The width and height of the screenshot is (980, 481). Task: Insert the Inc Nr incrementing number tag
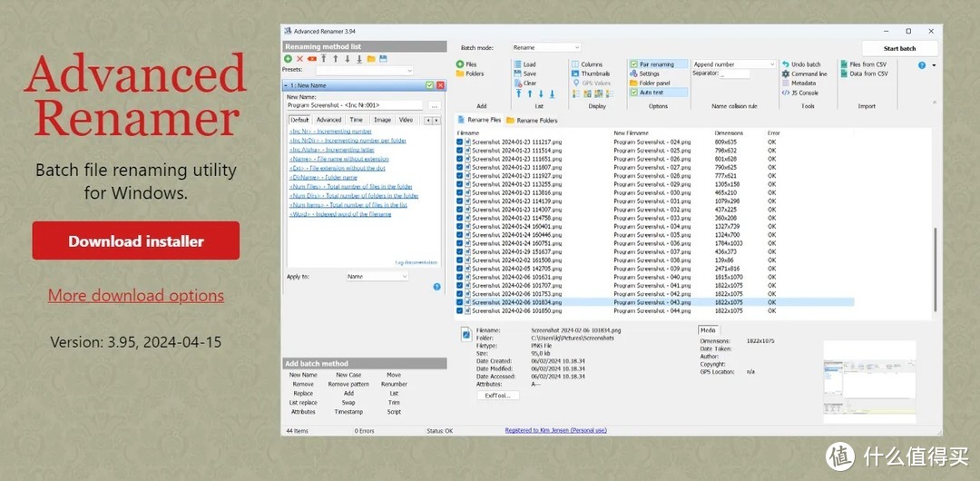pyautogui.click(x=330, y=132)
